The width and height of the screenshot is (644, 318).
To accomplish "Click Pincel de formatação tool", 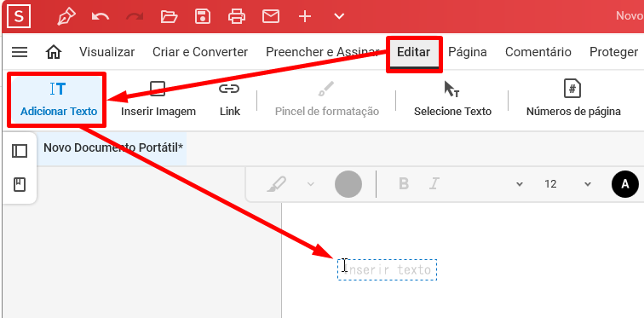I will 327,100.
